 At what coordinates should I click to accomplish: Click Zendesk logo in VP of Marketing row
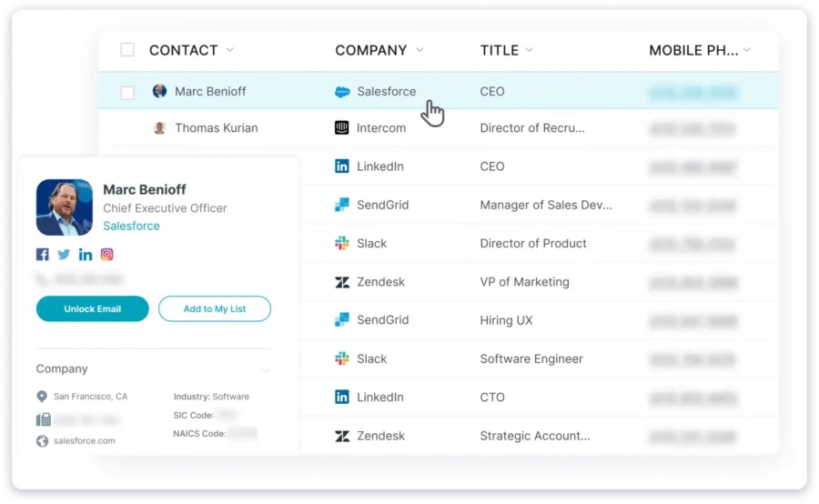tap(341, 282)
